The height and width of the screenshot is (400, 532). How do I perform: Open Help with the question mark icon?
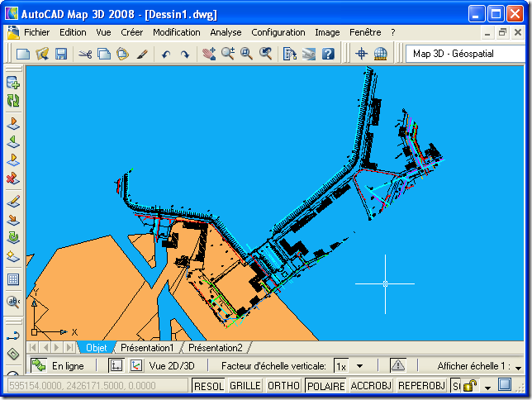[328, 54]
